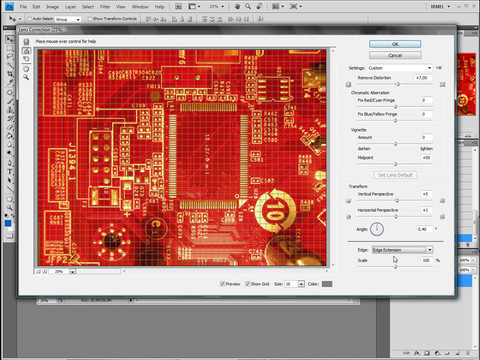
Task: Click the Remove Distortion value field
Action: coord(423,78)
